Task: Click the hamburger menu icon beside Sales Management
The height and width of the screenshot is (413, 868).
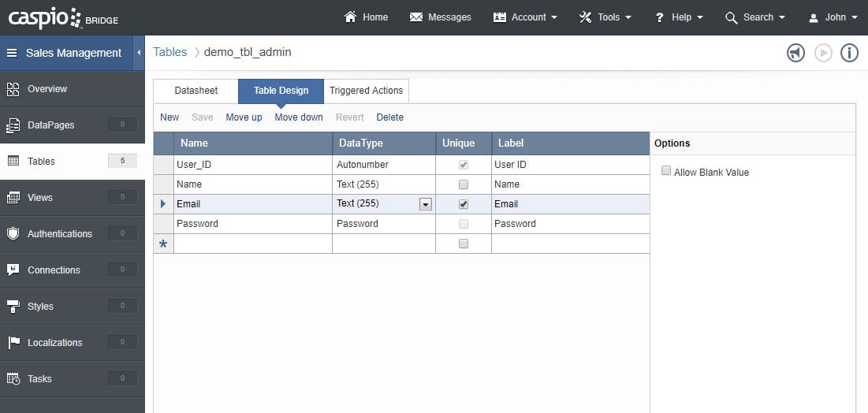Action: point(12,53)
